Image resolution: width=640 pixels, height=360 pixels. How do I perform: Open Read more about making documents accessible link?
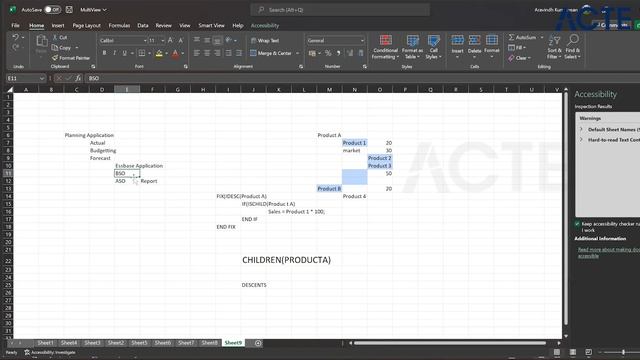[x=608, y=253]
